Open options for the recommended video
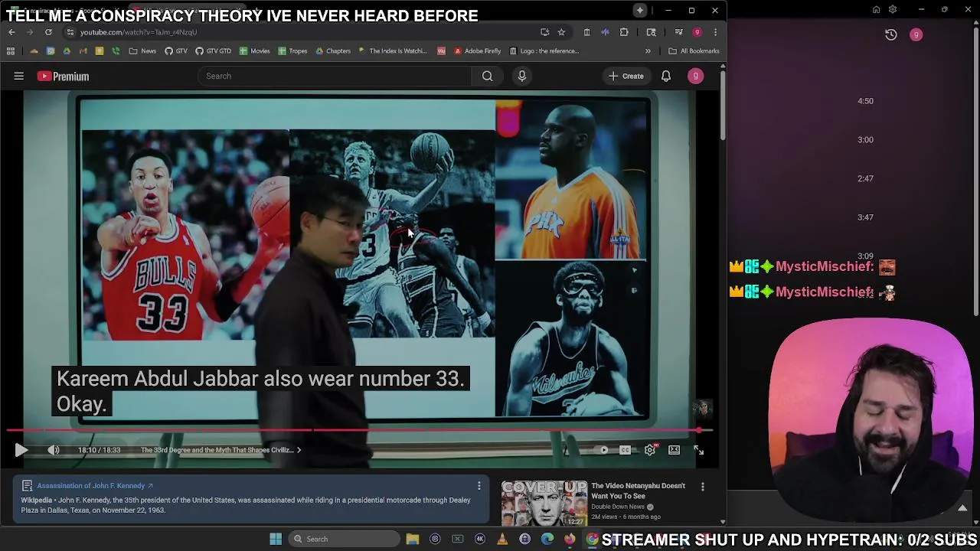The width and height of the screenshot is (980, 551). coord(703,487)
